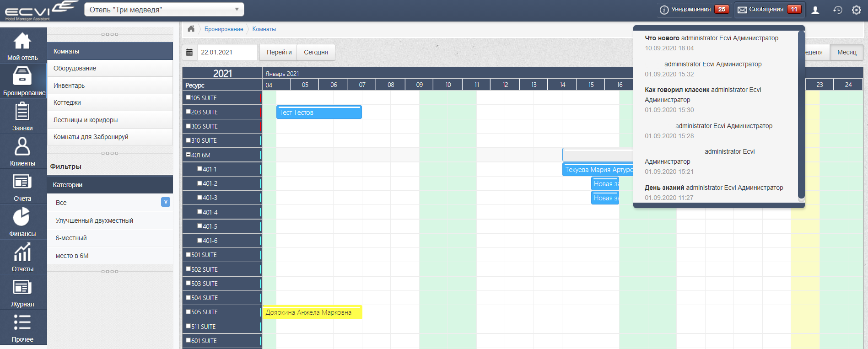Click the home icon in breadcrumb
Image resolution: width=868 pixels, height=349 pixels.
(191, 29)
